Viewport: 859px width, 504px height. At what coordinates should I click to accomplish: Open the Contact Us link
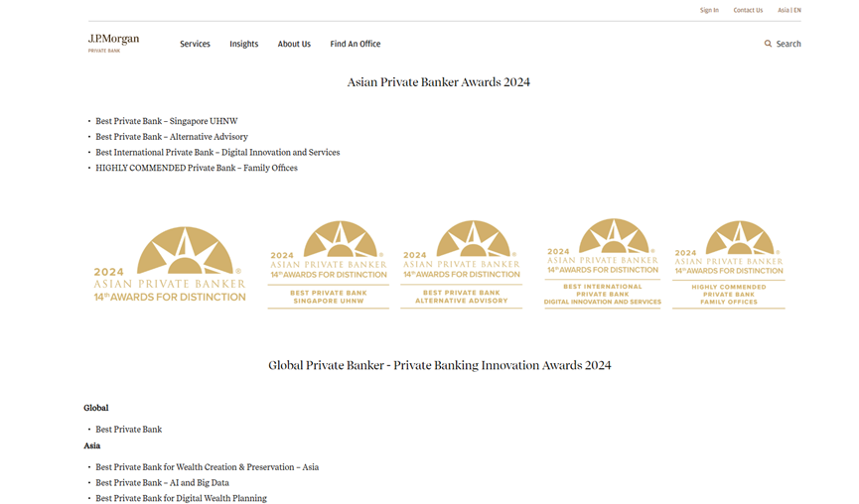[x=748, y=10]
